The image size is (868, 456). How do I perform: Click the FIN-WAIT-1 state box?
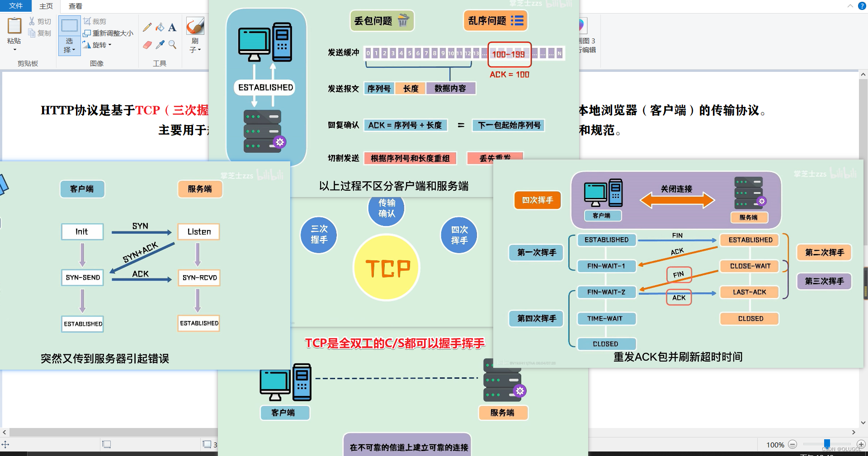click(606, 266)
